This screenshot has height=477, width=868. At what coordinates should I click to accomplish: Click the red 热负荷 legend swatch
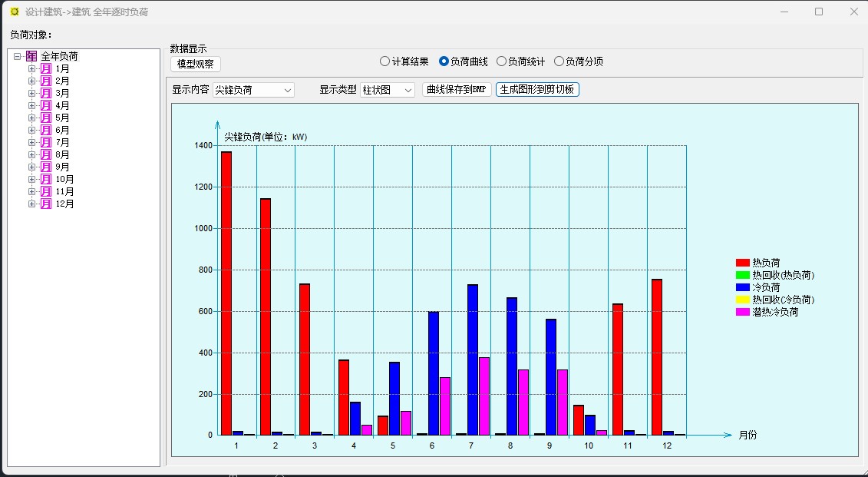(742, 263)
